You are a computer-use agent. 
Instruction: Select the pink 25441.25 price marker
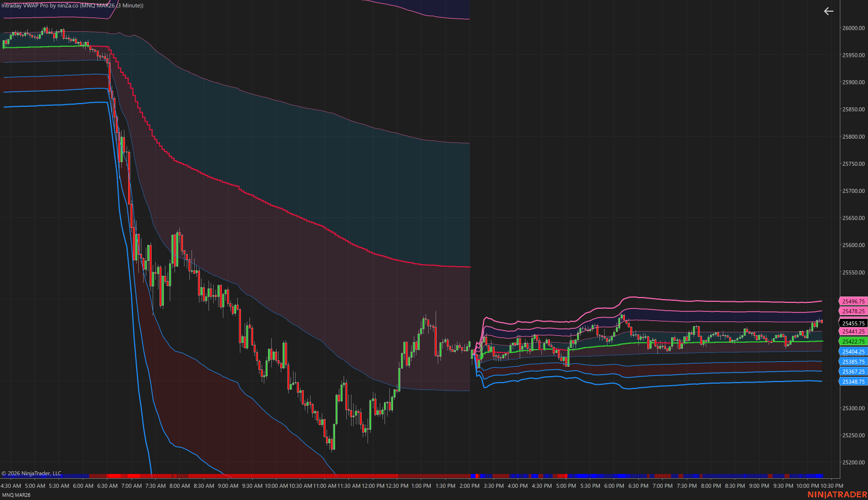tap(853, 332)
